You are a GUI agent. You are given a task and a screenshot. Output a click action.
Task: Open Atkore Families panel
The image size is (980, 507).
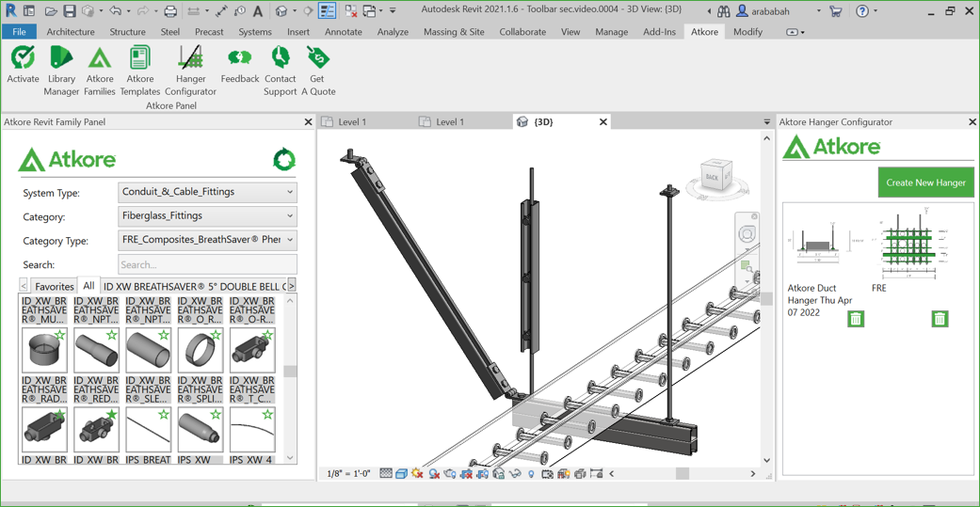click(99, 59)
